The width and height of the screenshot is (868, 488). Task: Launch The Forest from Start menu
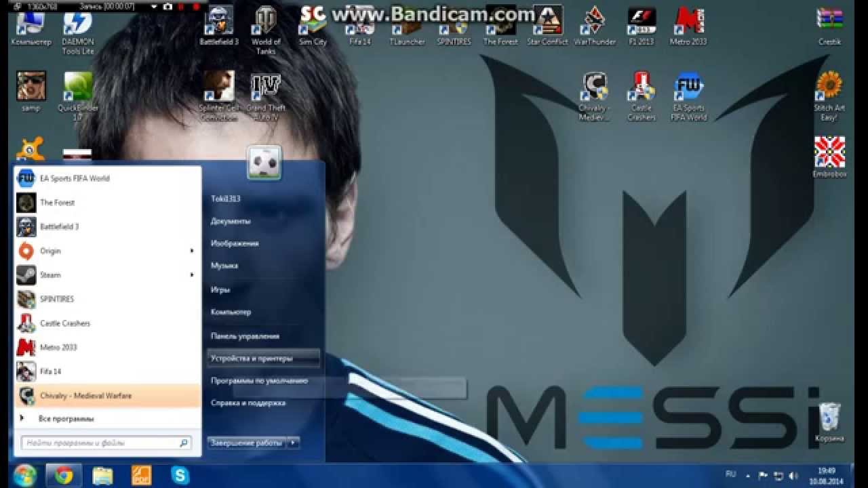pos(108,203)
